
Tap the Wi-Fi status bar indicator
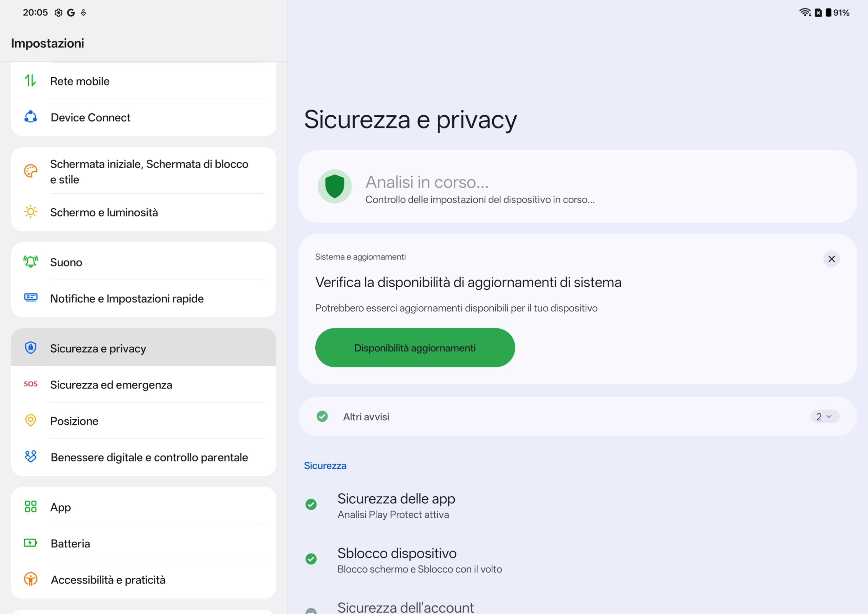[805, 13]
